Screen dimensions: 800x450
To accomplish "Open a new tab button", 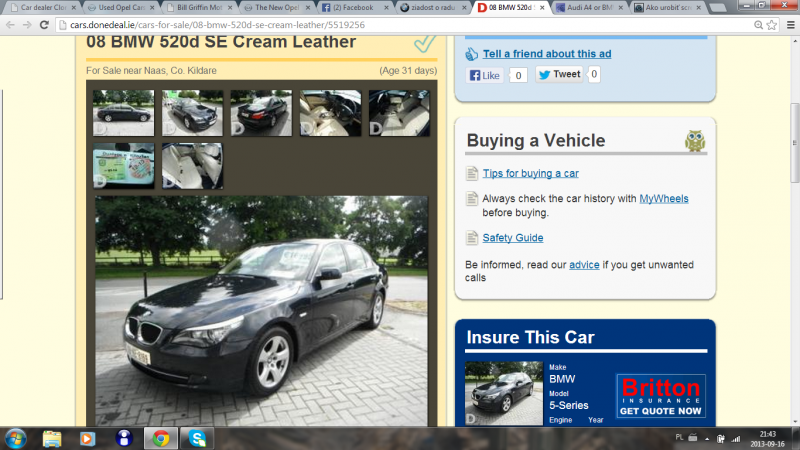I will (x=717, y=8).
